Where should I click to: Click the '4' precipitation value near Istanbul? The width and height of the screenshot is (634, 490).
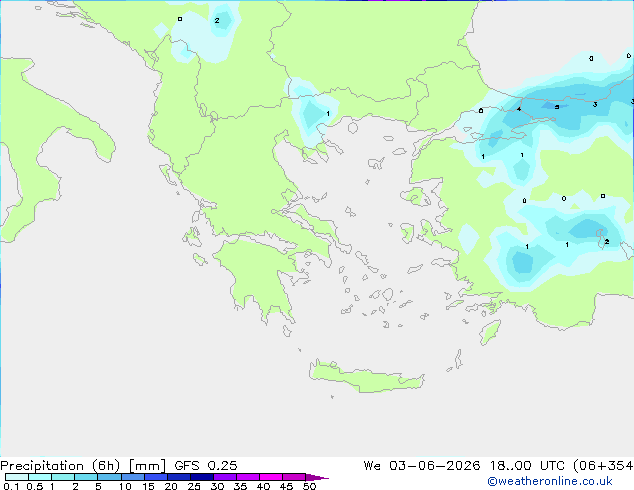pos(519,109)
